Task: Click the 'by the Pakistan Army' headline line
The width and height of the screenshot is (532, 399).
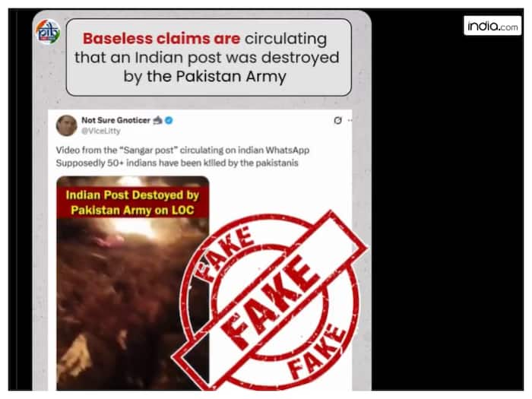Action: pos(205,77)
